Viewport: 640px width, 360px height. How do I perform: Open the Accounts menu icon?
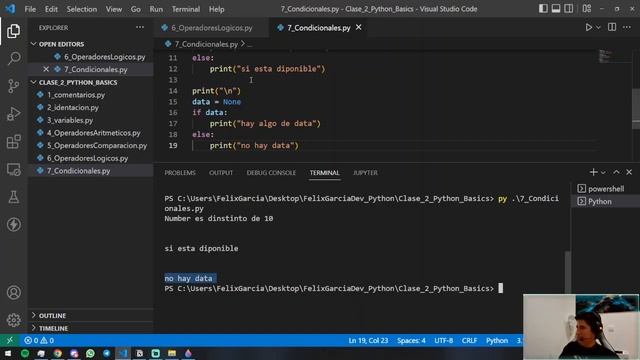pos(13,293)
